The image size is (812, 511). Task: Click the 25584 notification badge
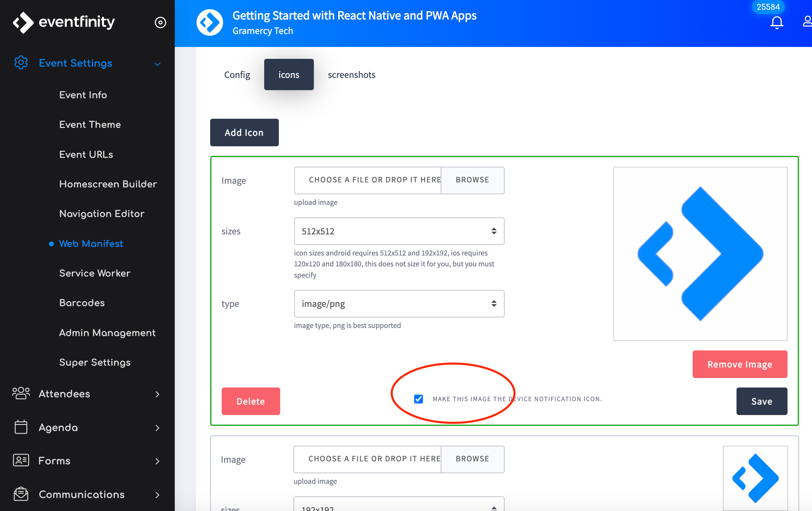(768, 7)
